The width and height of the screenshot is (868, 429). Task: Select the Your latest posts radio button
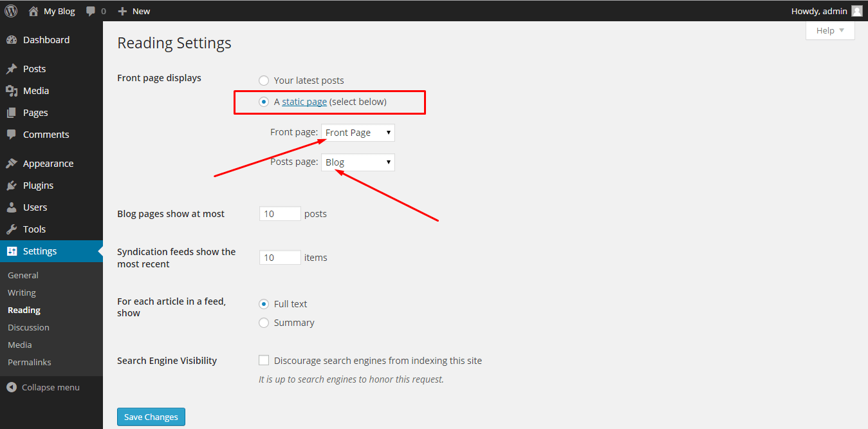point(264,80)
